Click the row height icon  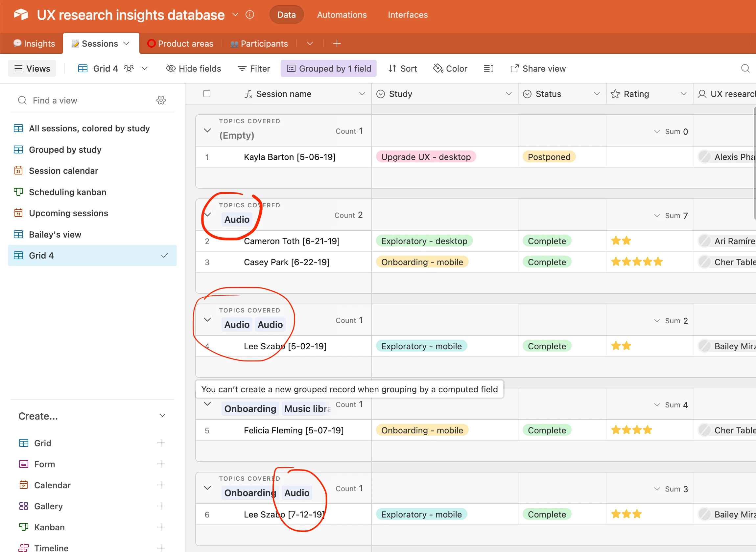click(x=488, y=68)
